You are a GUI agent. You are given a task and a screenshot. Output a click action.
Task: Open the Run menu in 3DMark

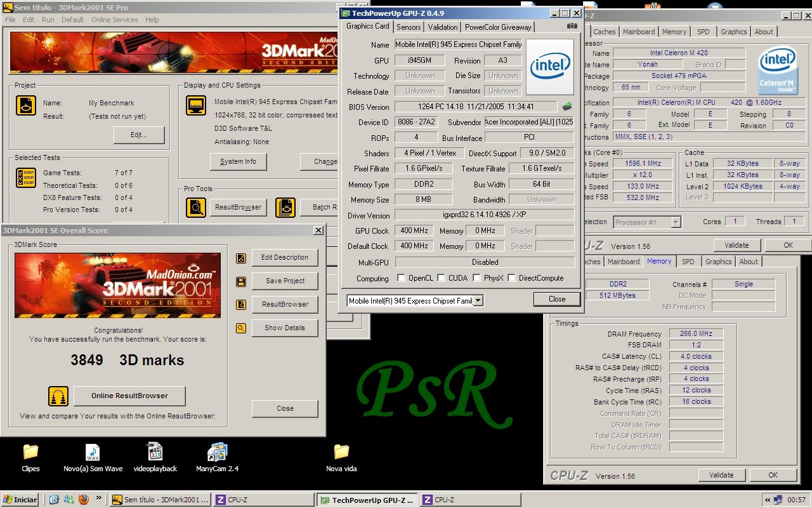[48, 20]
